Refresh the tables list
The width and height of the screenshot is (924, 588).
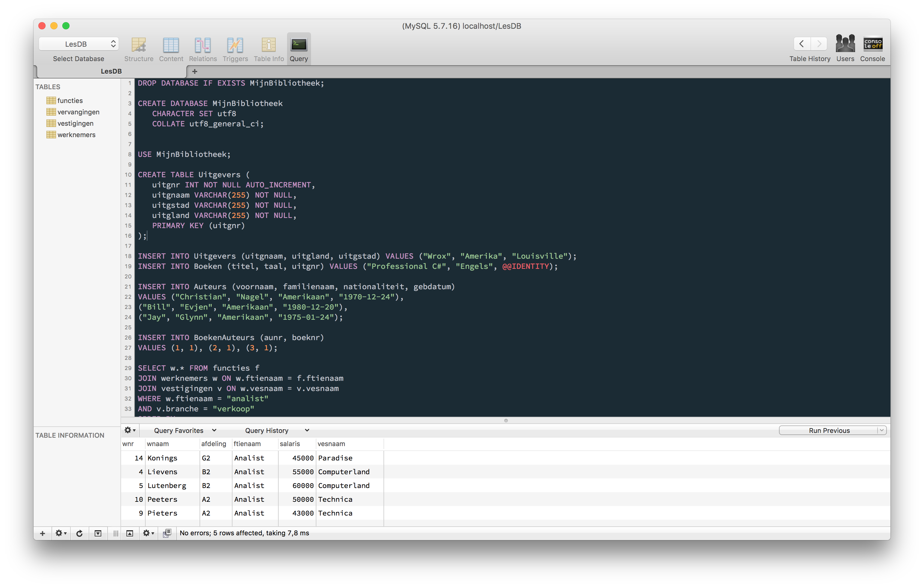(79, 533)
